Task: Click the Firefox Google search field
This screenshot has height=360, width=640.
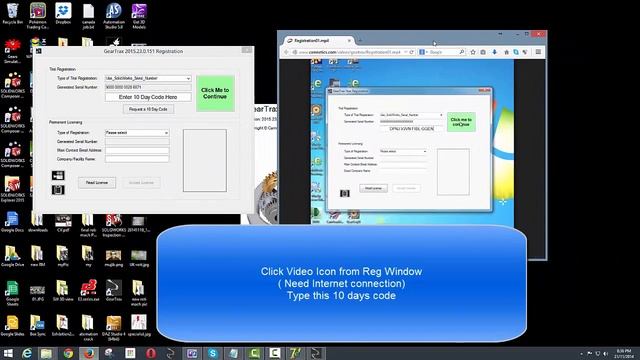Action: (x=441, y=52)
